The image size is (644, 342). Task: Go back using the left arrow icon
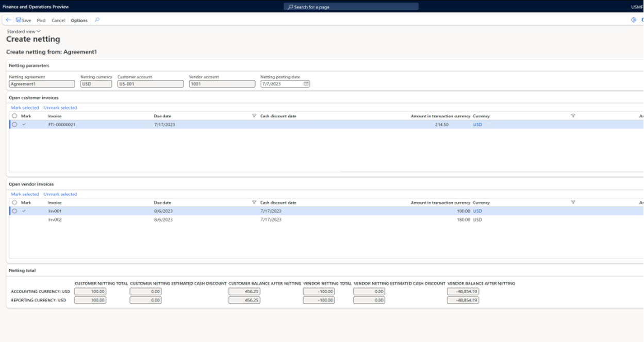coord(8,20)
